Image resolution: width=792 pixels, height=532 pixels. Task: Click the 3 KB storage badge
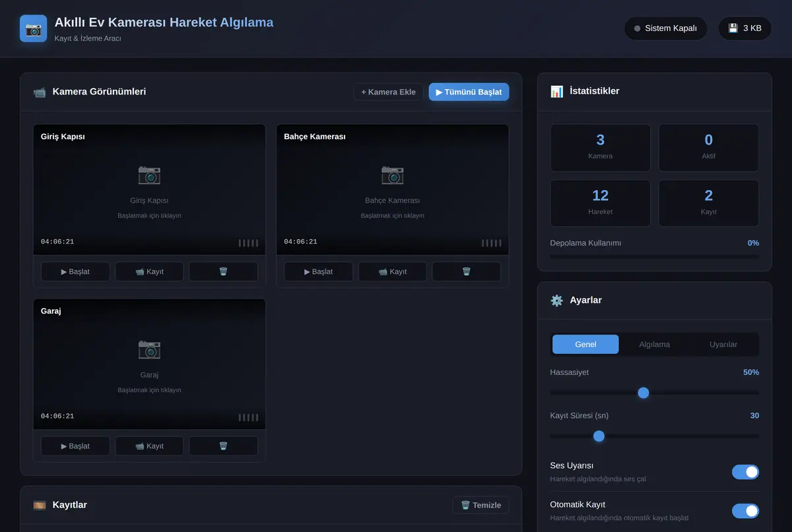(744, 28)
